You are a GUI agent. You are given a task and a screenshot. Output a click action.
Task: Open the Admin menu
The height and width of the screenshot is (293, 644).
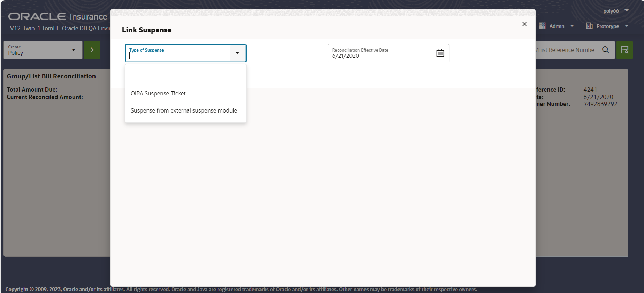[556, 26]
